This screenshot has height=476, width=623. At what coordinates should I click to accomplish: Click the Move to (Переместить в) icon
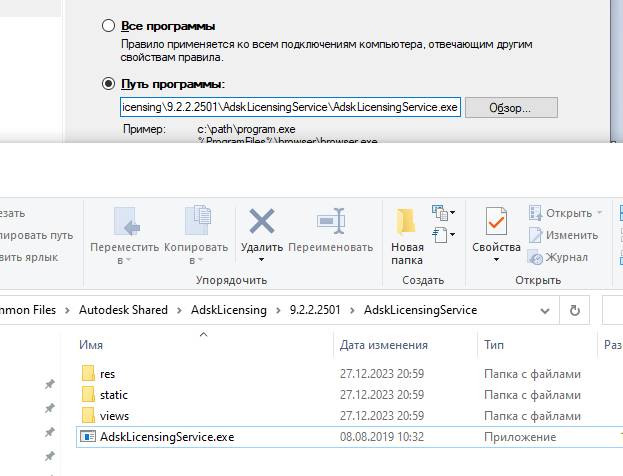click(x=125, y=222)
